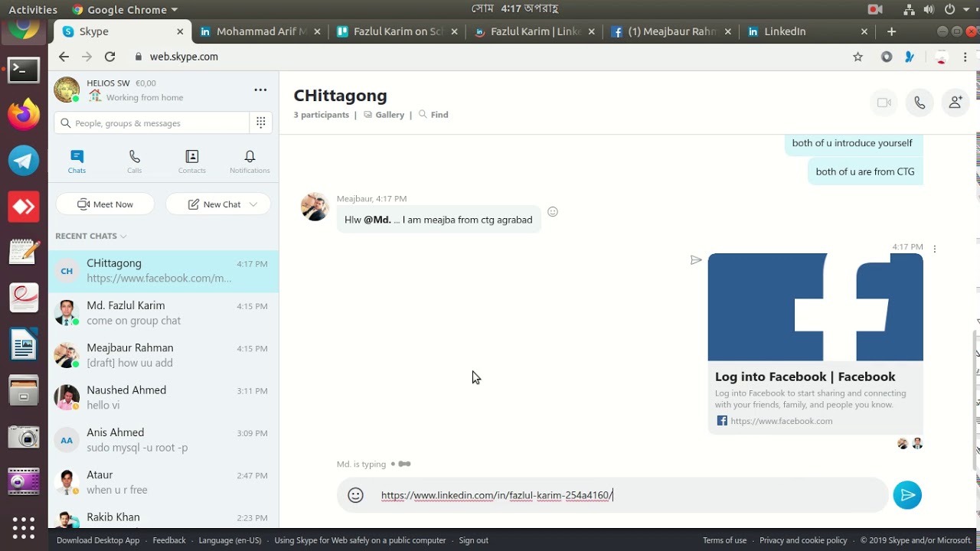980x551 pixels.
Task: Switch to the Mohammad Arif LinkedIn tab
Action: pos(260,31)
